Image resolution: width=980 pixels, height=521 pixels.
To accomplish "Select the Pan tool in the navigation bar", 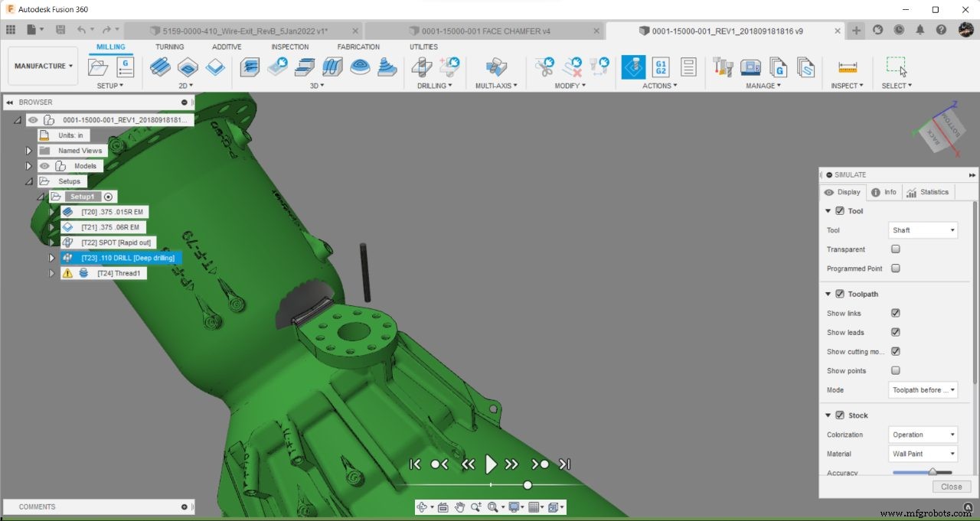I will point(459,506).
